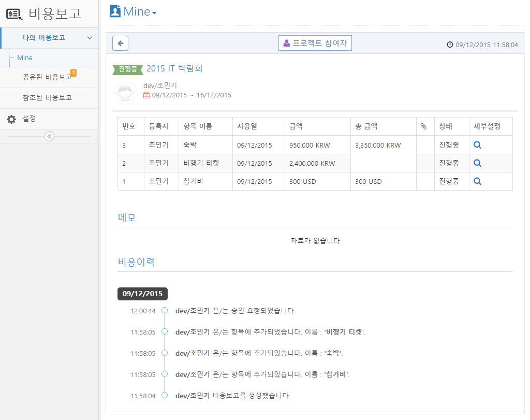Select Mine in the sidebar tree
Viewport: 530px width, 420px height.
click(x=25, y=58)
